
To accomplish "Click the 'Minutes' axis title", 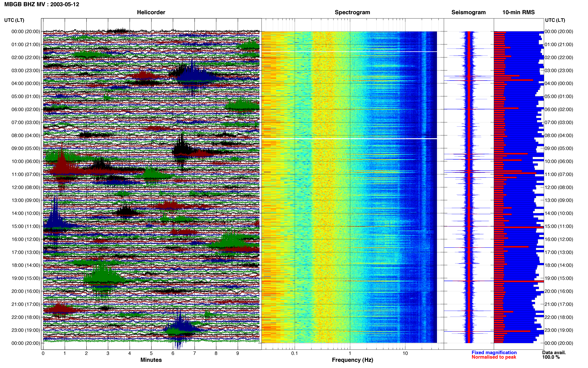I will click(x=151, y=360).
